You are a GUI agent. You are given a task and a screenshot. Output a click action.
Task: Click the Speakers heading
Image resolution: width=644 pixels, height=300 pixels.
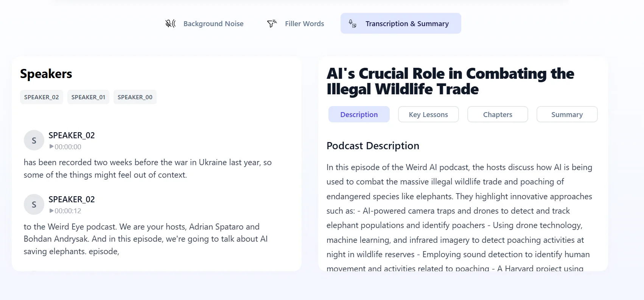[46, 74]
